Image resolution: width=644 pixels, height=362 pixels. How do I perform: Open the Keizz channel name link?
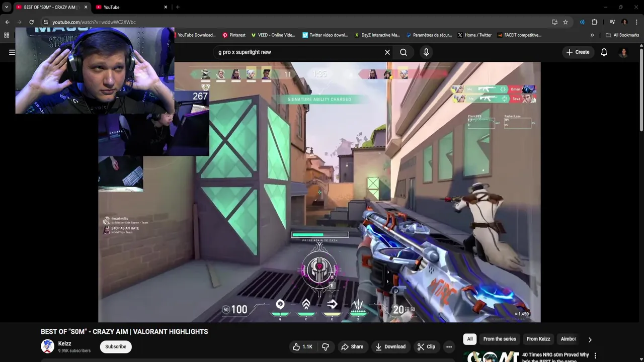[64, 343]
